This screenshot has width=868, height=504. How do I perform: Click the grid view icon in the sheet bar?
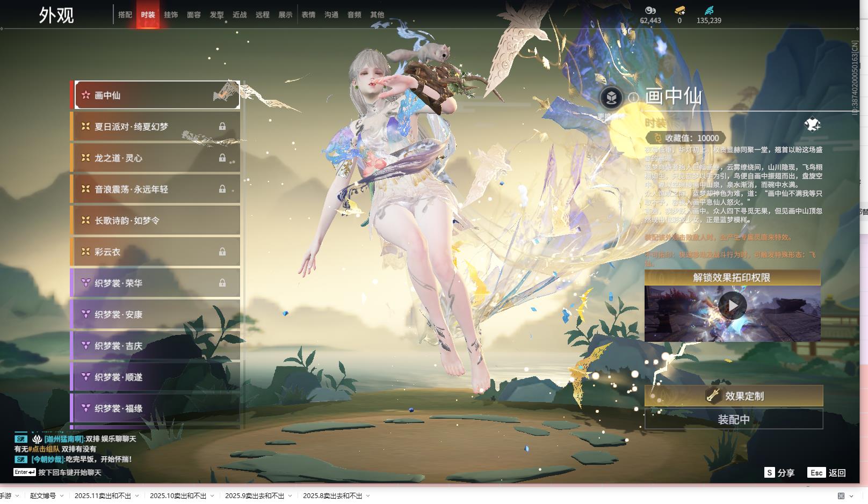841,496
